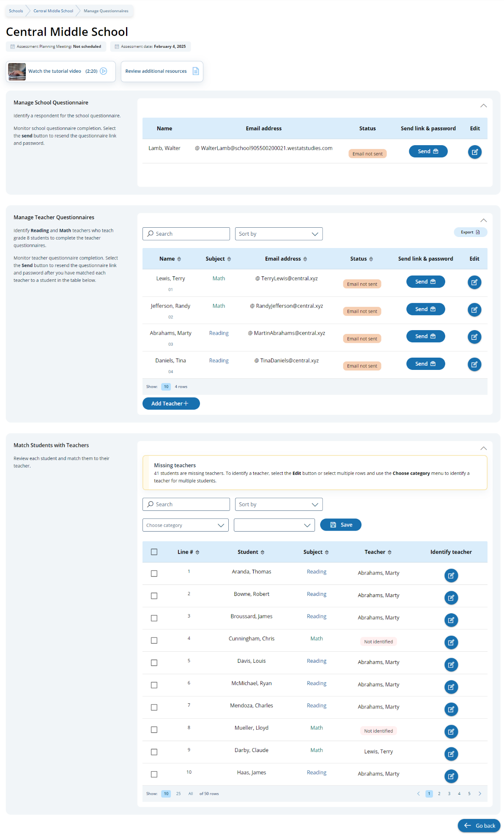Toggle the select-all checkbox in student header
The image size is (504, 838).
pyautogui.click(x=154, y=552)
